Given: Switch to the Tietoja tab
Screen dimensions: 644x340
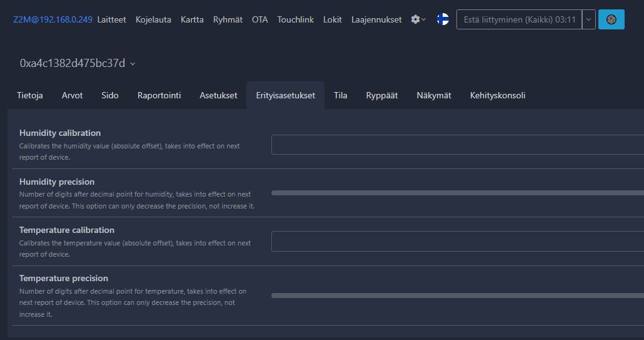Looking at the screenshot, I should click(30, 95).
